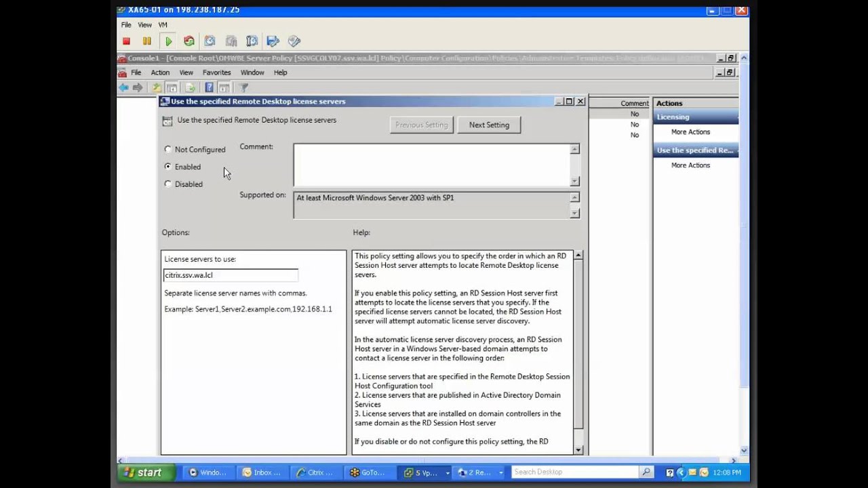Click the Search Desktop input box
Image resolution: width=868 pixels, height=488 pixels.
click(x=575, y=472)
